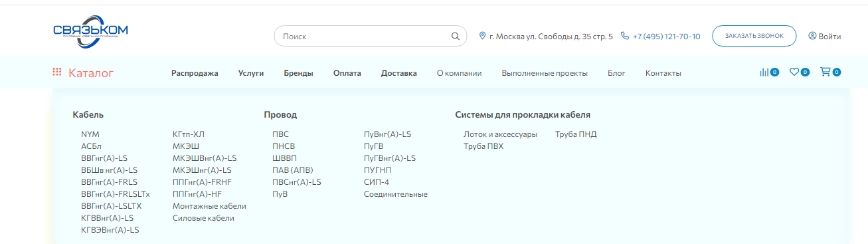The image size is (868, 244).
Task: Open the Провод category heading
Action: pyautogui.click(x=280, y=114)
